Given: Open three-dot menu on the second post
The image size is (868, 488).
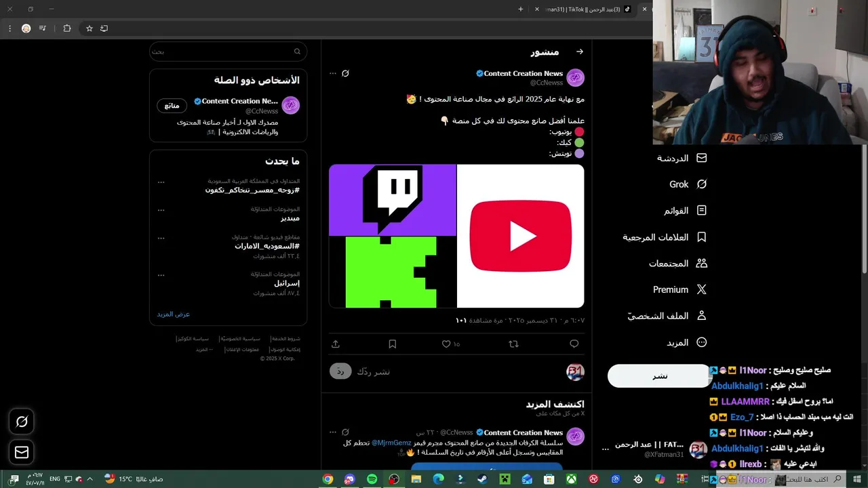Looking at the screenshot, I should tap(333, 432).
